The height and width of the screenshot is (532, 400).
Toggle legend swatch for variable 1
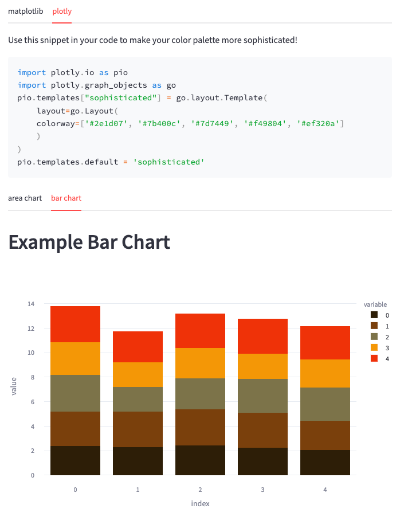pyautogui.click(x=374, y=326)
